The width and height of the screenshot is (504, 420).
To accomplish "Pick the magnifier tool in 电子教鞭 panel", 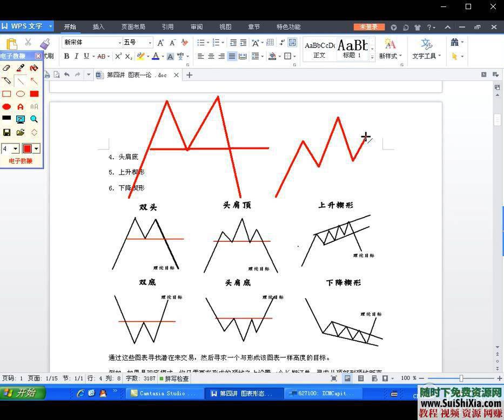I will point(34,119).
